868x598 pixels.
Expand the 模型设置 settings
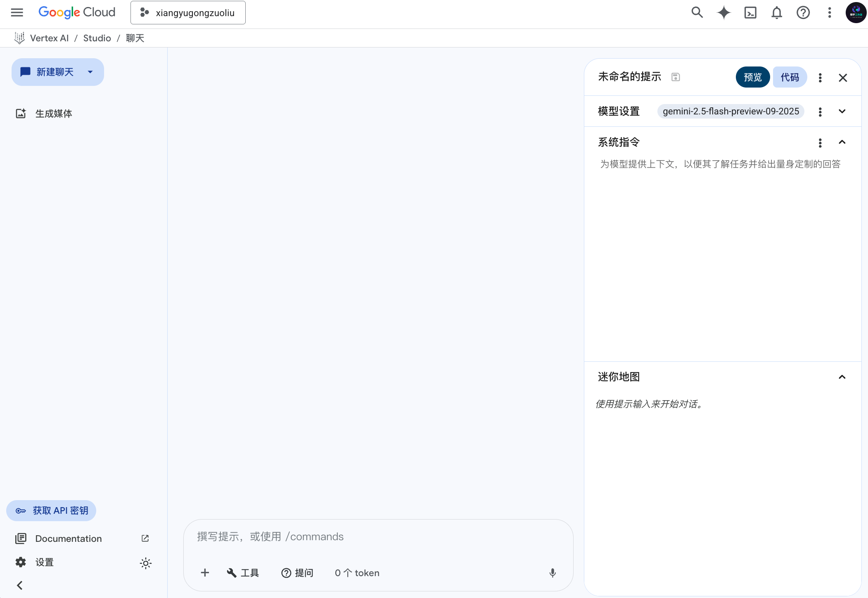842,111
